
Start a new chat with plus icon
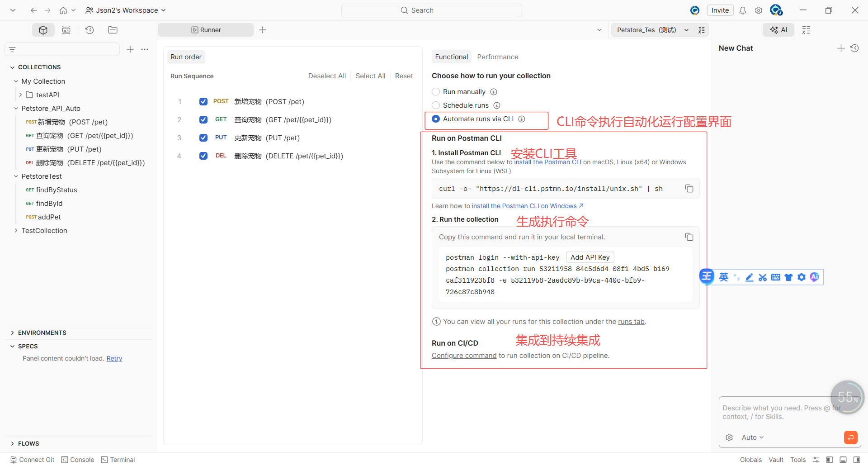[841, 48]
